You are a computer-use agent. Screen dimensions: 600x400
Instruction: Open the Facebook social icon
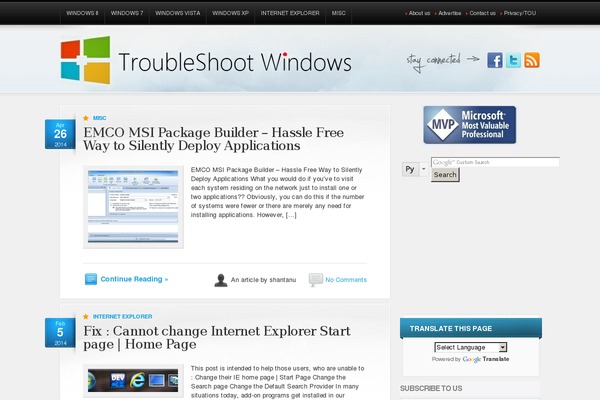494,60
